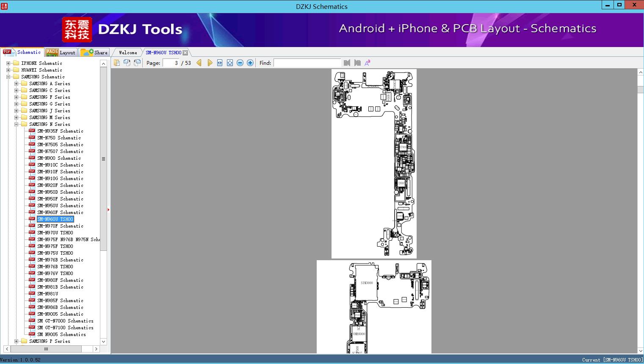The height and width of the screenshot is (364, 644).
Task: Collapse the SAMSUNG N Series node
Action: pos(16,124)
